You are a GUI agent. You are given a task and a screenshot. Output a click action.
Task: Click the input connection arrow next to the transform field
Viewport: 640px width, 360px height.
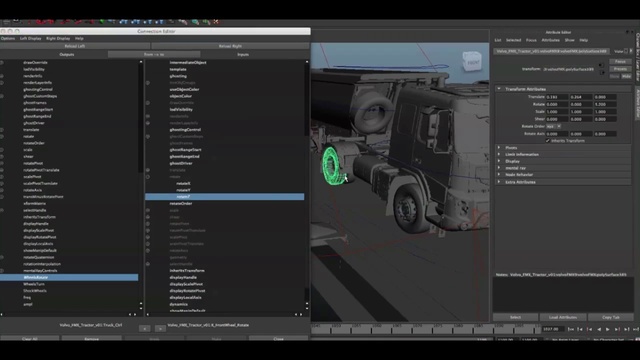[601, 65]
